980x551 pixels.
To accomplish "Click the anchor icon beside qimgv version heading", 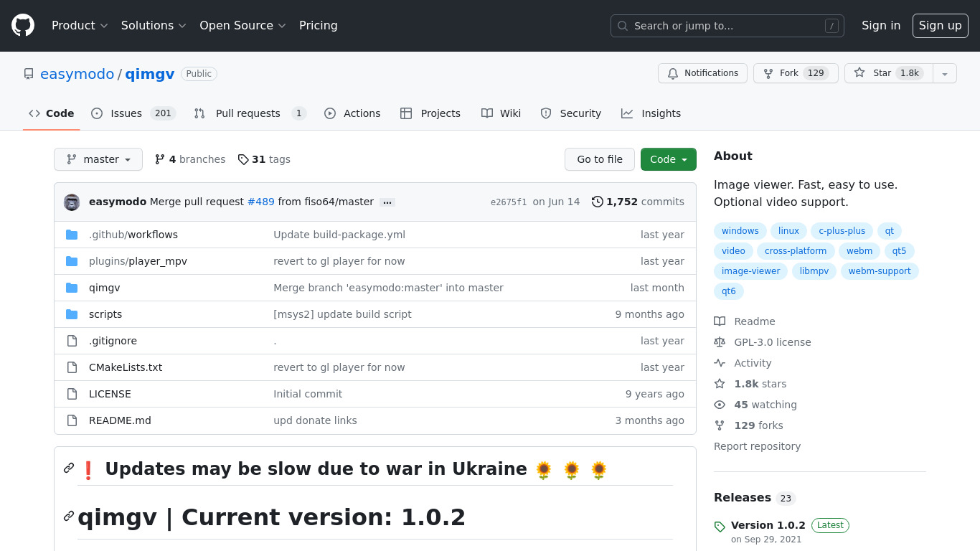I will 69,516.
